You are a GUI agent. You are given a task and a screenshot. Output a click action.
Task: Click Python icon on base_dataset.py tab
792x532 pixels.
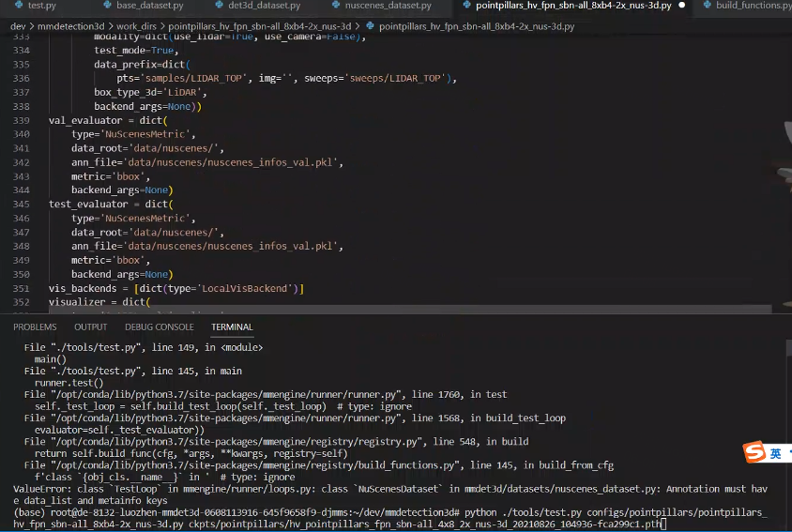coord(107,5)
